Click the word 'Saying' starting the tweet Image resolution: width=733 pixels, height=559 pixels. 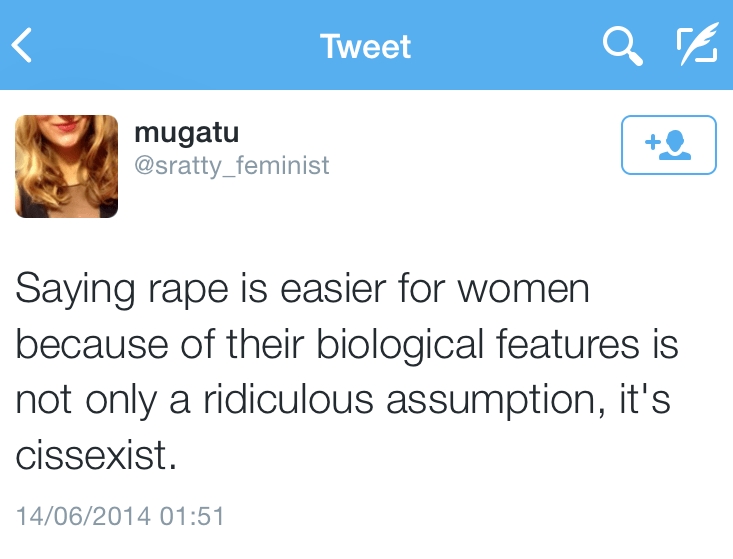[69, 289]
